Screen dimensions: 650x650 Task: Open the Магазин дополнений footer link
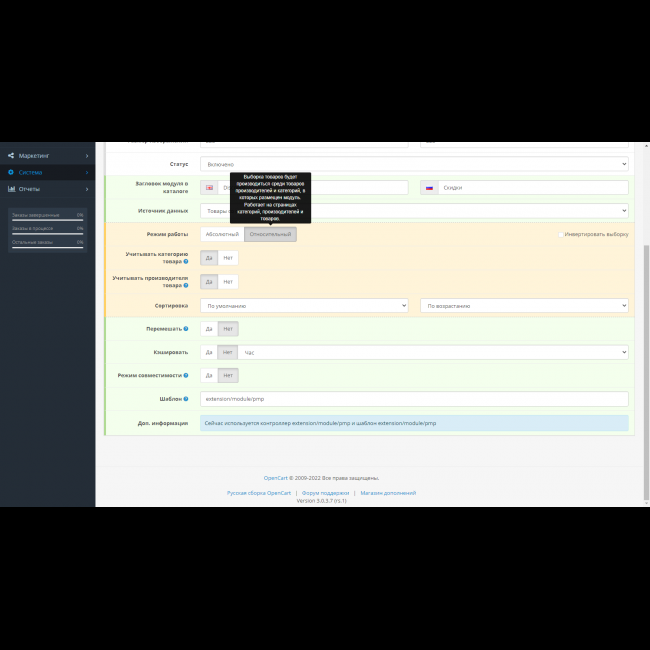click(388, 493)
